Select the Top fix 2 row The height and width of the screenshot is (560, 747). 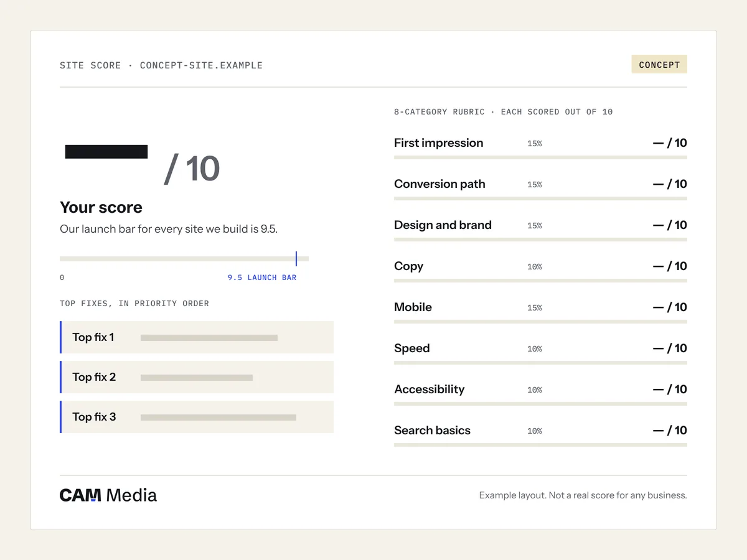(x=197, y=377)
